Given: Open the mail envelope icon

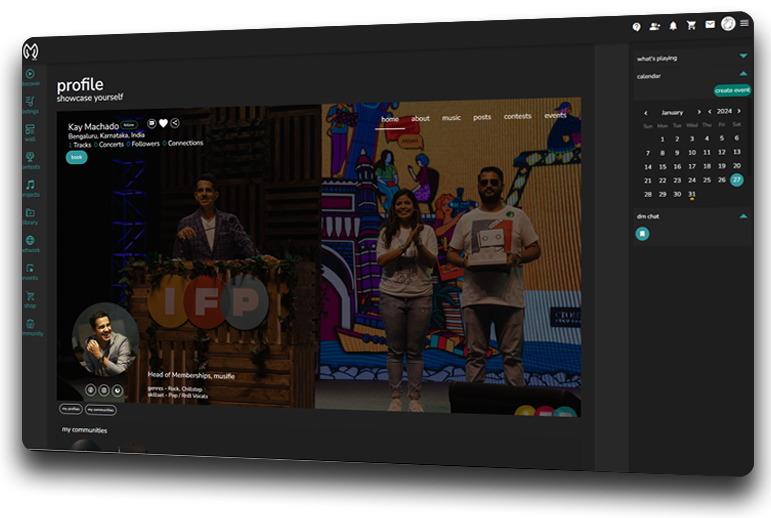Looking at the screenshot, I should pos(710,24).
